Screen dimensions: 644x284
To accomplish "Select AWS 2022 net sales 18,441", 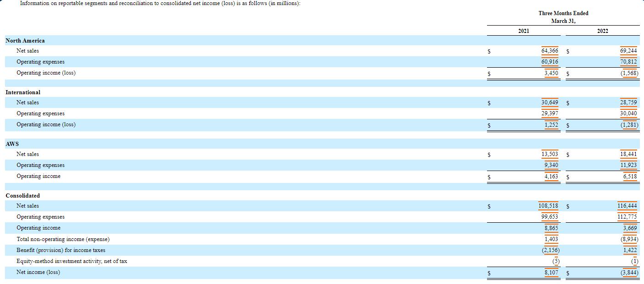I will pyautogui.click(x=628, y=154).
